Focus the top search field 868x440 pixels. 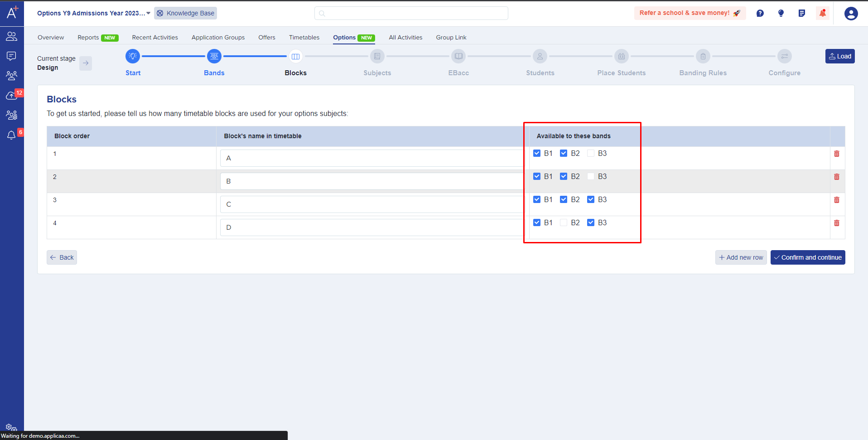(x=411, y=13)
